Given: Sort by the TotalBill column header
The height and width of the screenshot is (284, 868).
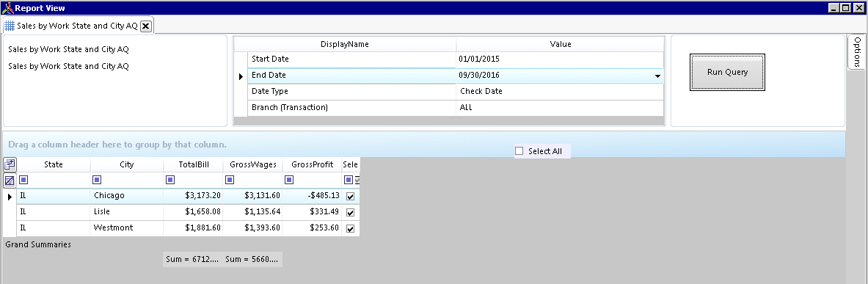Looking at the screenshot, I should [193, 164].
